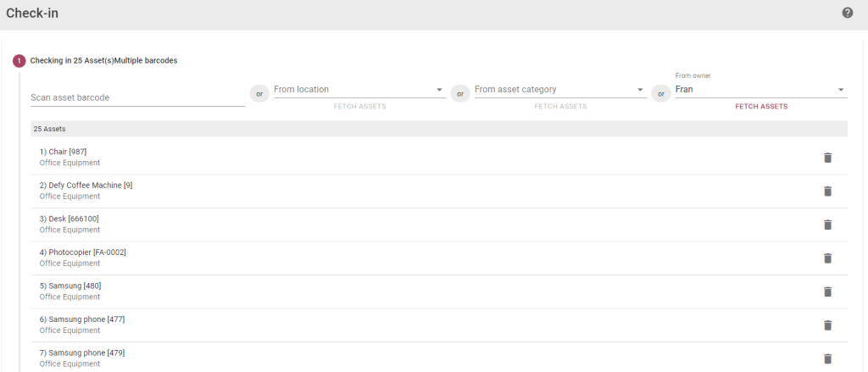Delete the Samsung [480] asset
Screen dimensions: 868x372
click(x=827, y=291)
